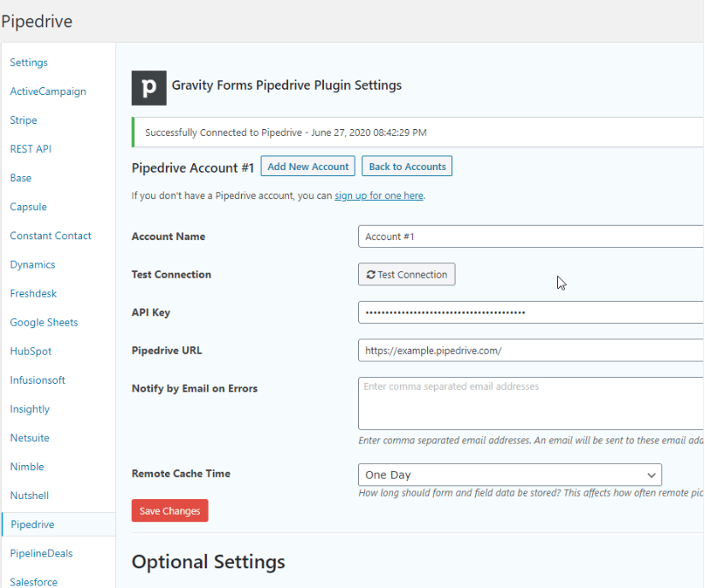
Task: Click the Successfully Connected to Pipedrive notice
Action: (x=418, y=132)
